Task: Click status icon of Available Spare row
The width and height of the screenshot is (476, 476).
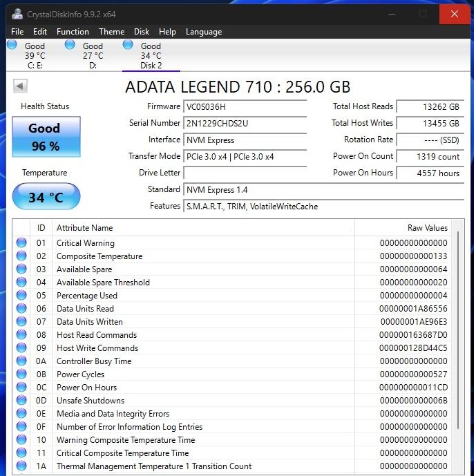Action: click(21, 269)
